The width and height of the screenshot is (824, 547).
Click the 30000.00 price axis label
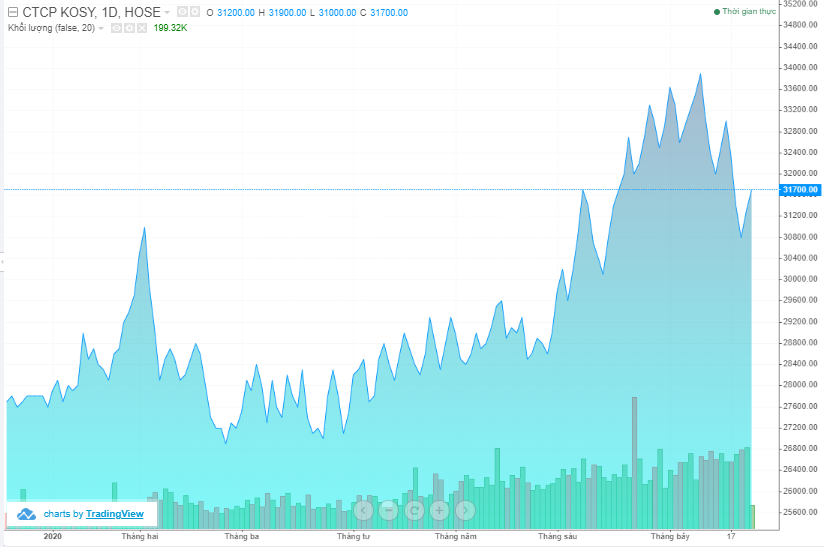[x=800, y=278]
